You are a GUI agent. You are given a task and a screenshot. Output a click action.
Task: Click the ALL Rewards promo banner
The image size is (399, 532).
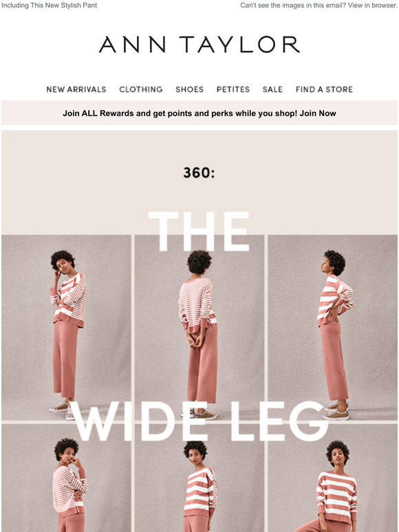click(x=199, y=113)
